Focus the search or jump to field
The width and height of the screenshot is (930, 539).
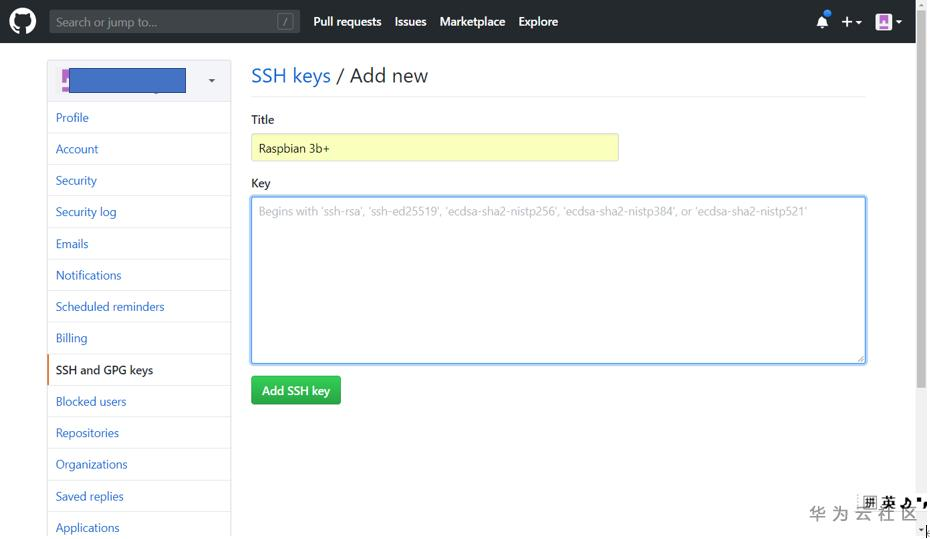pos(160,21)
